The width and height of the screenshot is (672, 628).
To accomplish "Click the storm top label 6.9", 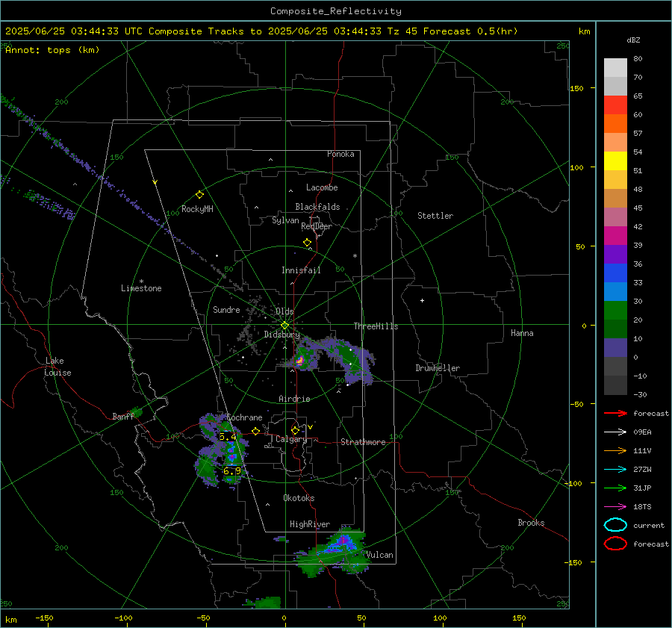I will pyautogui.click(x=232, y=471).
